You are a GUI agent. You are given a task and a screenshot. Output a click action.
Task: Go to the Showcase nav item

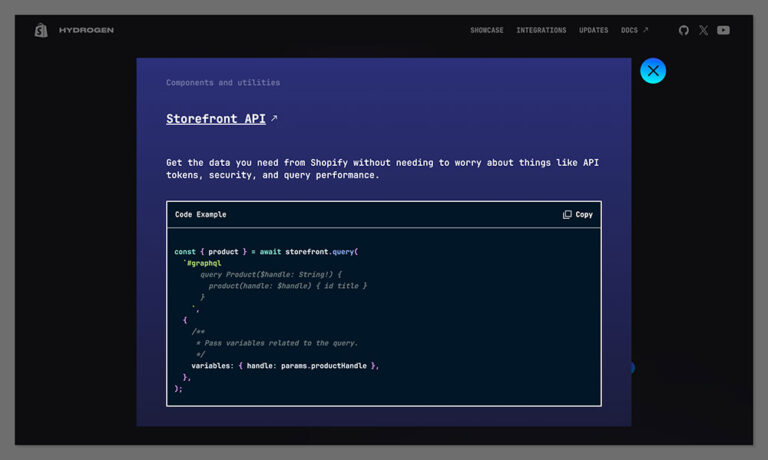[487, 30]
